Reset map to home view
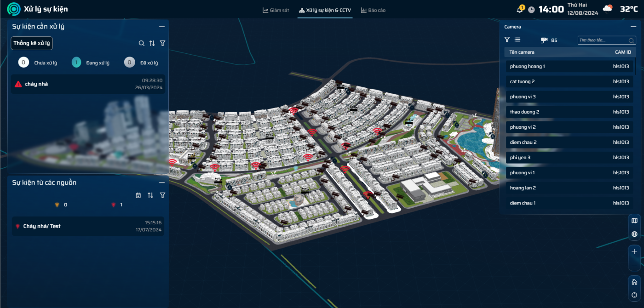644x308 pixels. point(634,282)
